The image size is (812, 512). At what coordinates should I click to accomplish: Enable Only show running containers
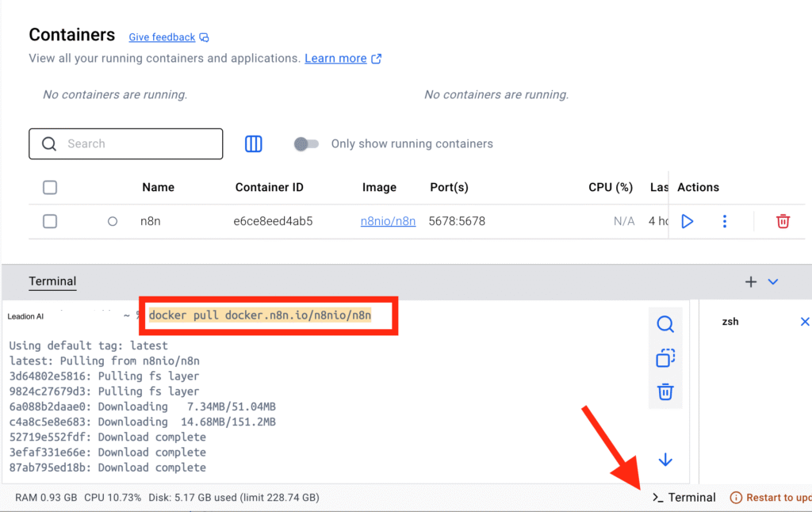(x=306, y=143)
